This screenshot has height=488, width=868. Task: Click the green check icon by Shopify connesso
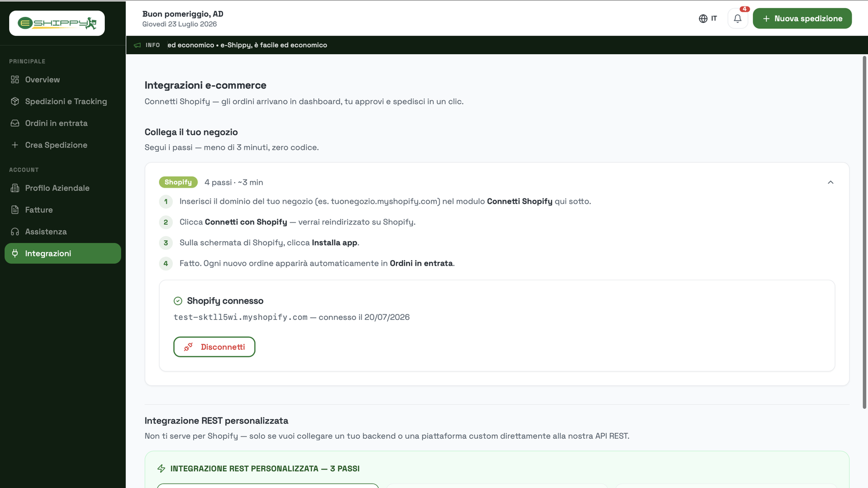click(178, 301)
